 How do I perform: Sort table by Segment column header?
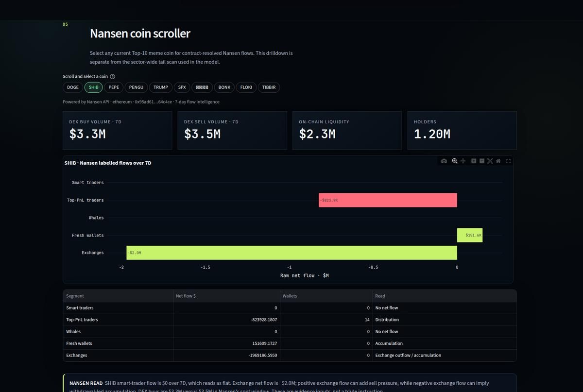tap(118, 296)
